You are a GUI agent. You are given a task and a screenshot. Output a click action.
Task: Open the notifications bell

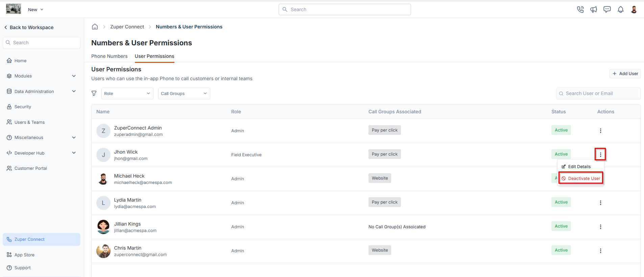click(x=621, y=9)
